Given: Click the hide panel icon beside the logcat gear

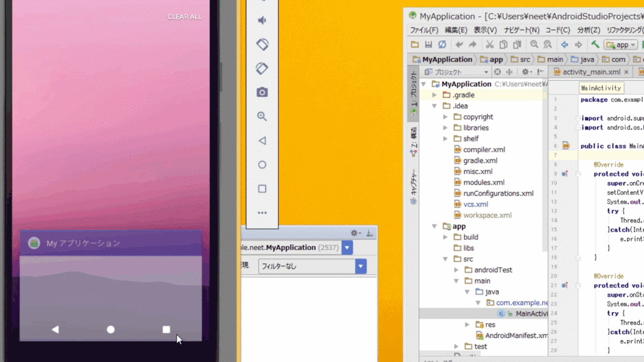Looking at the screenshot, I should [369, 233].
